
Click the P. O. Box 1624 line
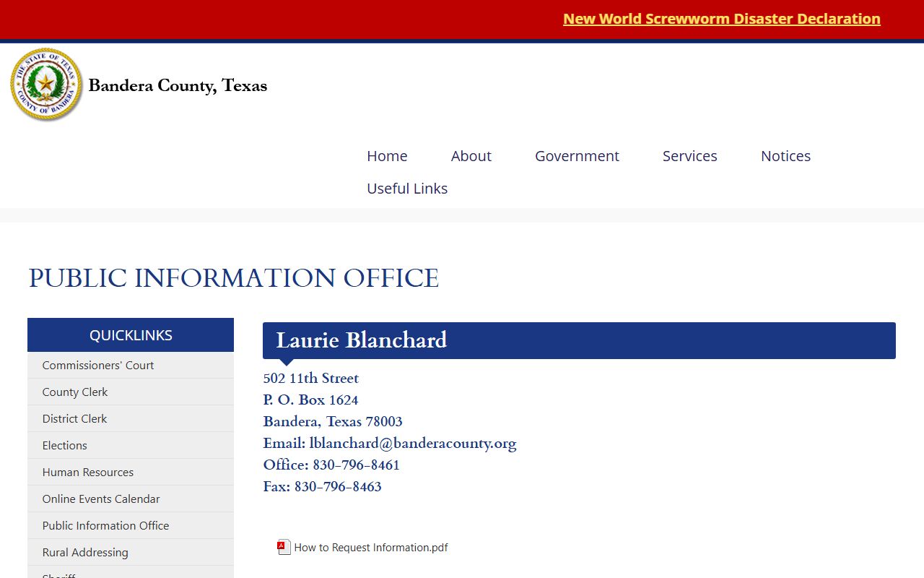[x=311, y=400]
